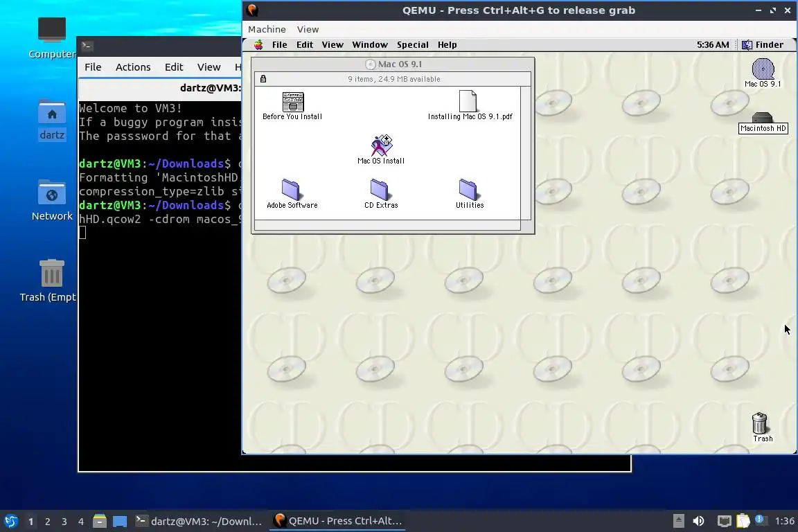
Task: Maximize the QEMU window
Action: pyautogui.click(x=773, y=10)
